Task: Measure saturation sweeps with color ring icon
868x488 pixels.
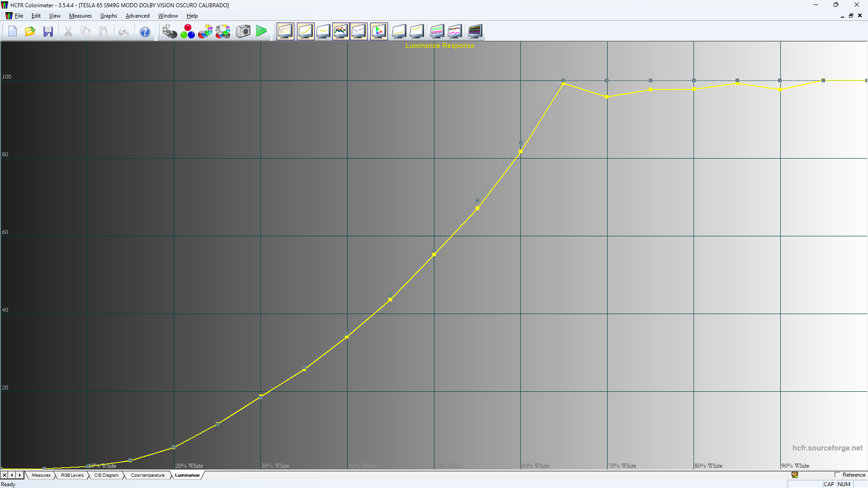Action: [x=223, y=32]
